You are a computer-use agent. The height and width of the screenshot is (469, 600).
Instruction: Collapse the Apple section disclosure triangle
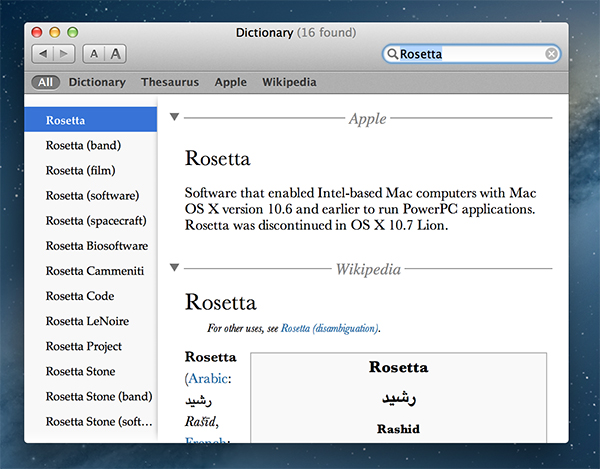tap(174, 117)
